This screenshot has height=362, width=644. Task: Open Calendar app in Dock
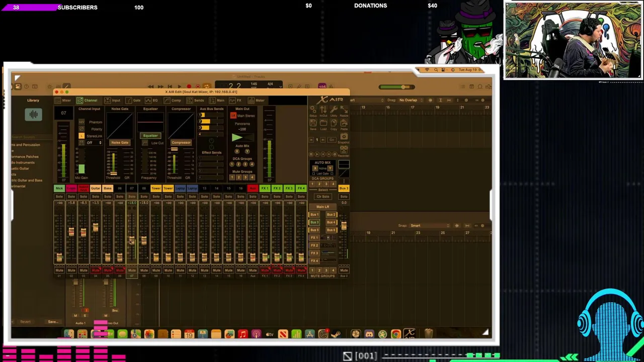tap(189, 334)
